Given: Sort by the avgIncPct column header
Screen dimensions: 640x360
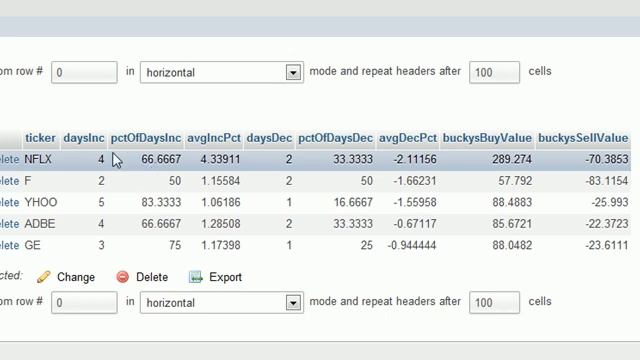Looking at the screenshot, I should pos(214,138).
